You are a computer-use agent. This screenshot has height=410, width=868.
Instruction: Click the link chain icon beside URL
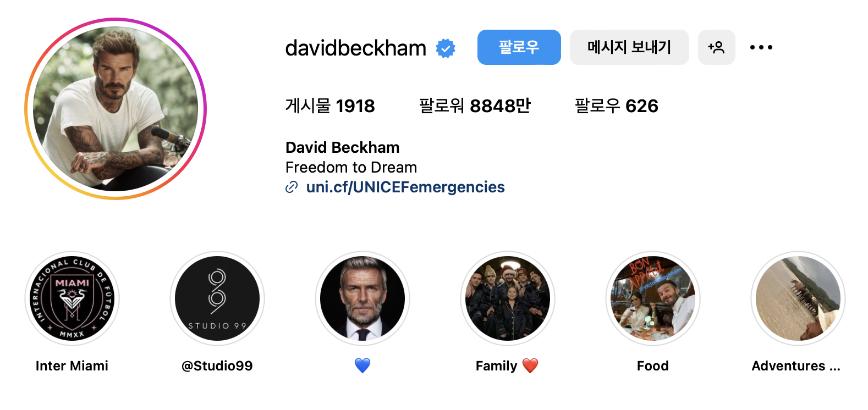292,187
